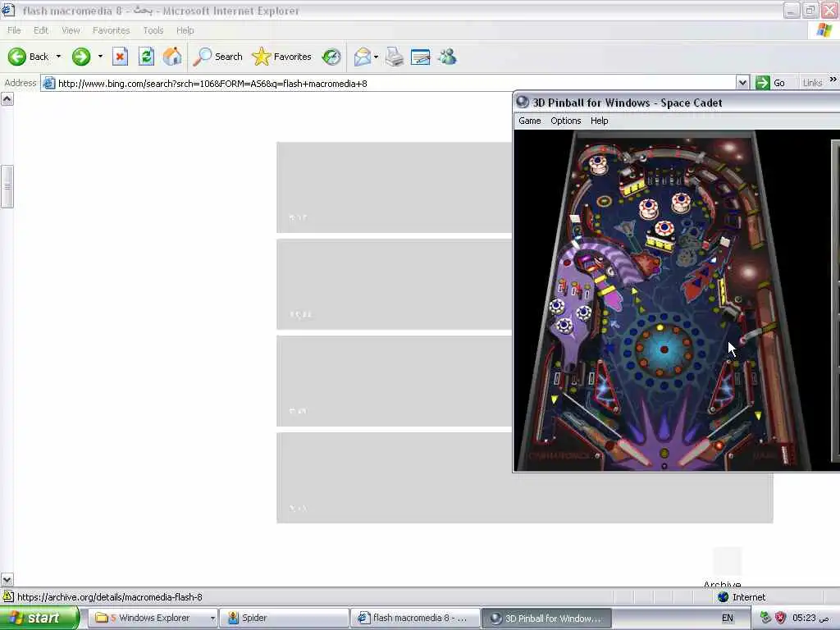This screenshot has width=840, height=630.
Task: Click the Start button on the taskbar
Action: pos(39,619)
